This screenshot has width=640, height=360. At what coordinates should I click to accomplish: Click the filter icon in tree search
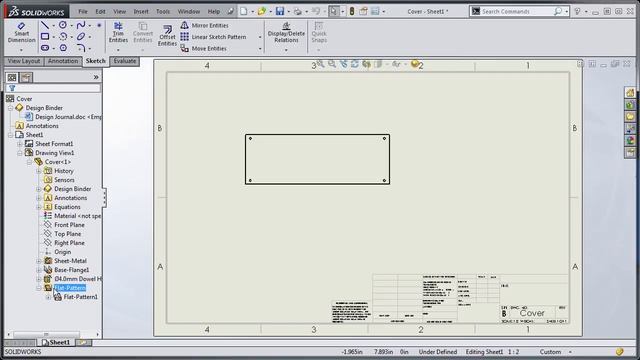(12, 88)
